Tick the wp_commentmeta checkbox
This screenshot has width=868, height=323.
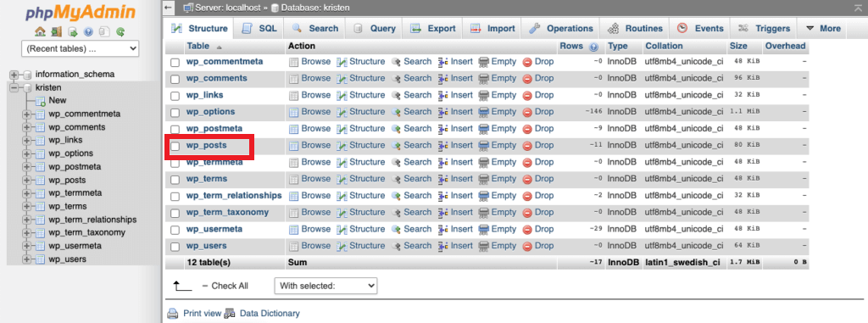(175, 63)
